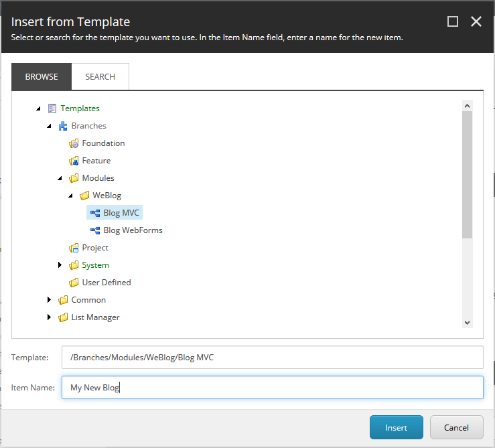Collapse the Modules folder arrow
The width and height of the screenshot is (495, 448).
tap(60, 178)
